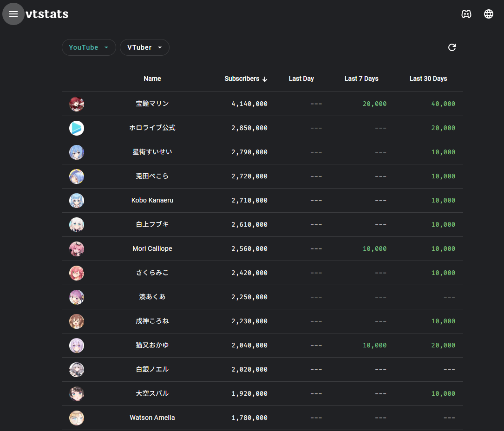The width and height of the screenshot is (504, 431).
Task: Click Mori Calliope avatar image
Action: [x=77, y=249]
